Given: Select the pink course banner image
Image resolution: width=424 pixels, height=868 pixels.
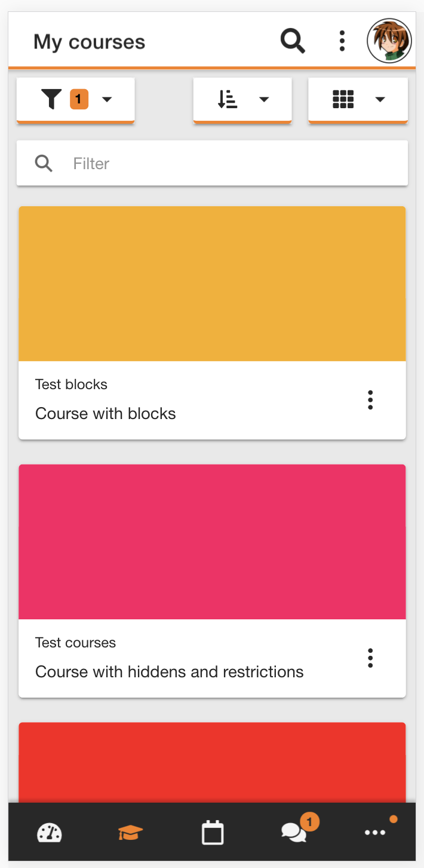Looking at the screenshot, I should point(212,542).
